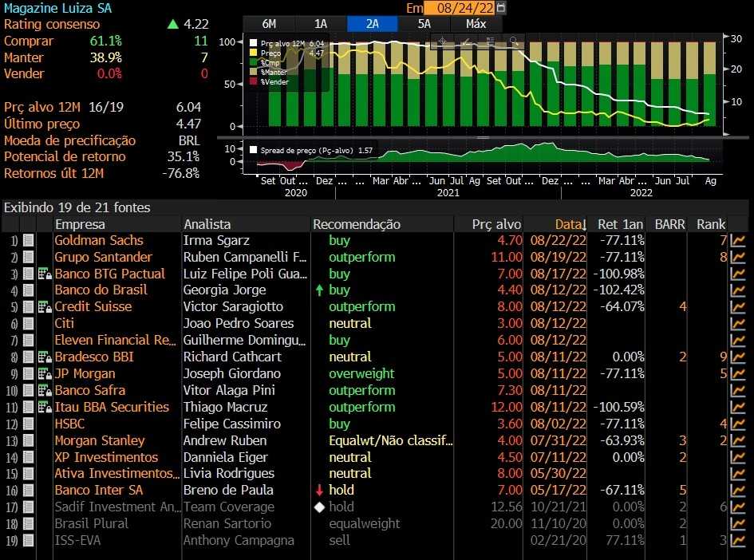Switch chart range to Máx
The width and height of the screenshot is (754, 560).
(476, 24)
